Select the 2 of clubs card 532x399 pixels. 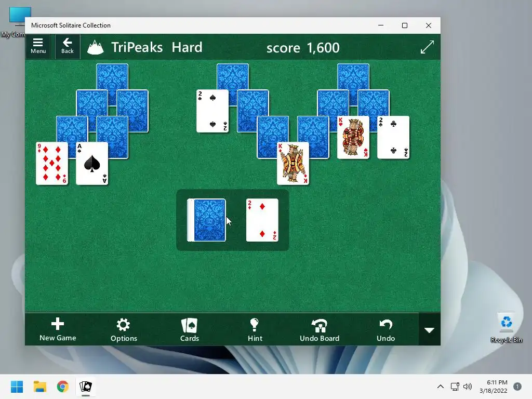394,137
